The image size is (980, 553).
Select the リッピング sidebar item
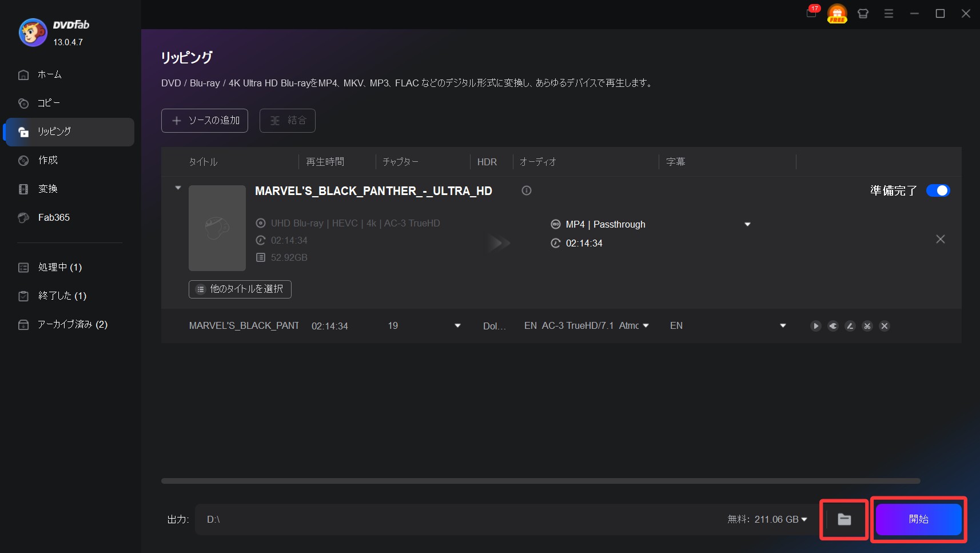(x=70, y=132)
